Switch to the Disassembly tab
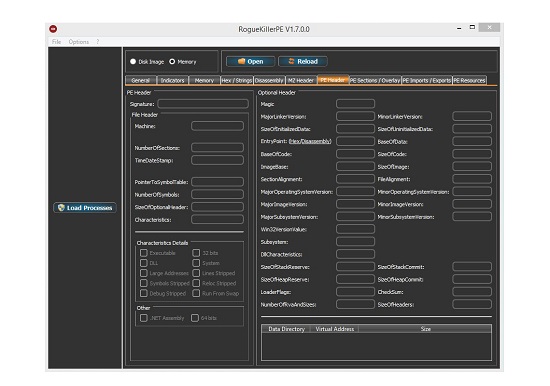550x386 pixels. click(x=269, y=80)
